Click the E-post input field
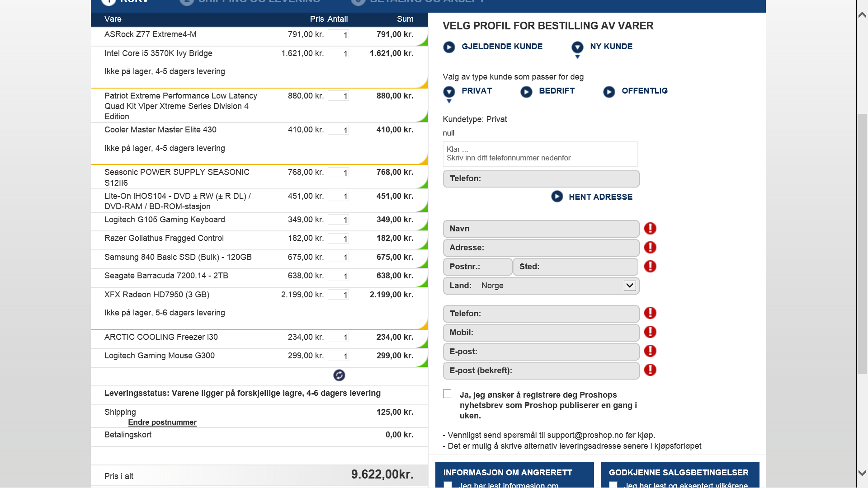Viewport: 868px width, 488px height. point(541,352)
